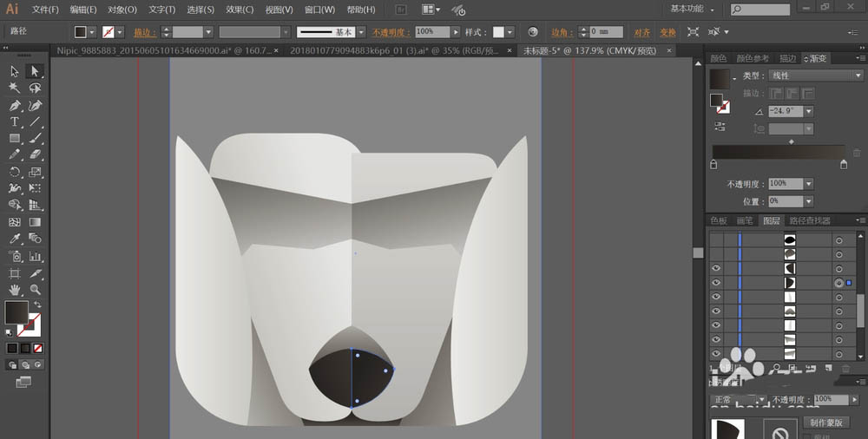The width and height of the screenshot is (868, 439).
Task: Select the Perspective Grid tool
Action: [x=35, y=206]
